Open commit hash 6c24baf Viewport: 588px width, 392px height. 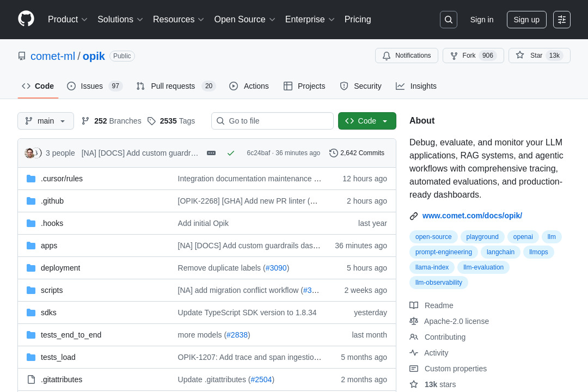point(259,153)
